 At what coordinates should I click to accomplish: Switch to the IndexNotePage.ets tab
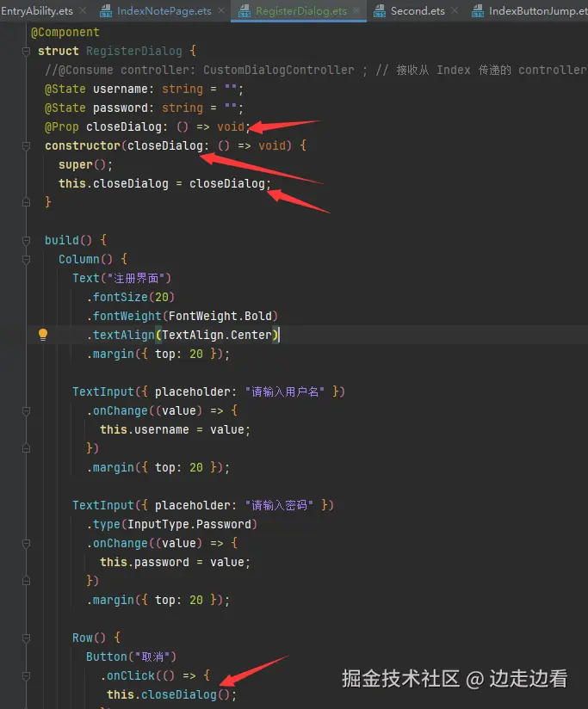(155, 11)
